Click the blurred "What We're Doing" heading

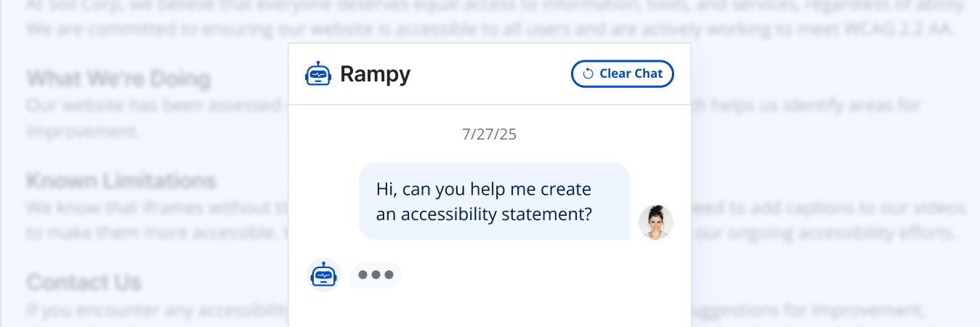click(118, 78)
